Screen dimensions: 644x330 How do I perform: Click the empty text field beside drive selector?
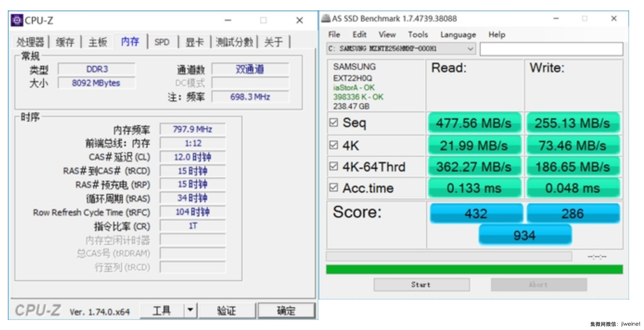[551, 49]
